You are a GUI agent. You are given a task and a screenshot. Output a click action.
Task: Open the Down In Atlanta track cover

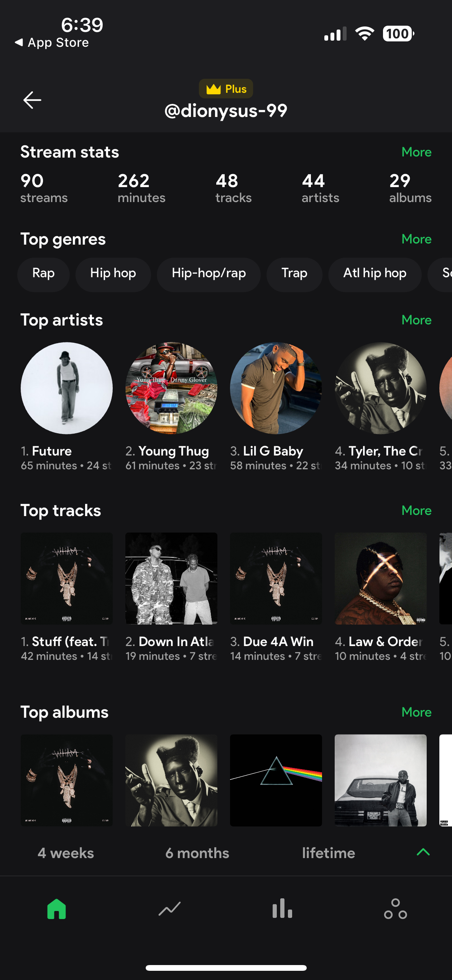pyautogui.click(x=171, y=578)
